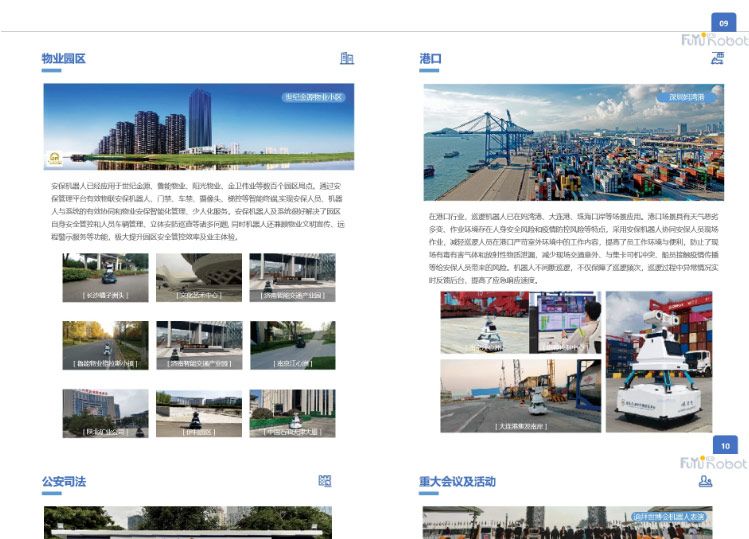Viewport: 749px width, 539px height.
Task: Open the 中国石油科技大厦 photo thumbnail
Action: [x=292, y=413]
